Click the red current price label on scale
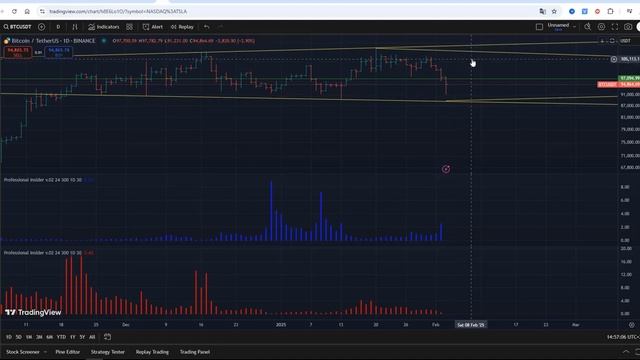640x360 pixels. (x=618, y=84)
